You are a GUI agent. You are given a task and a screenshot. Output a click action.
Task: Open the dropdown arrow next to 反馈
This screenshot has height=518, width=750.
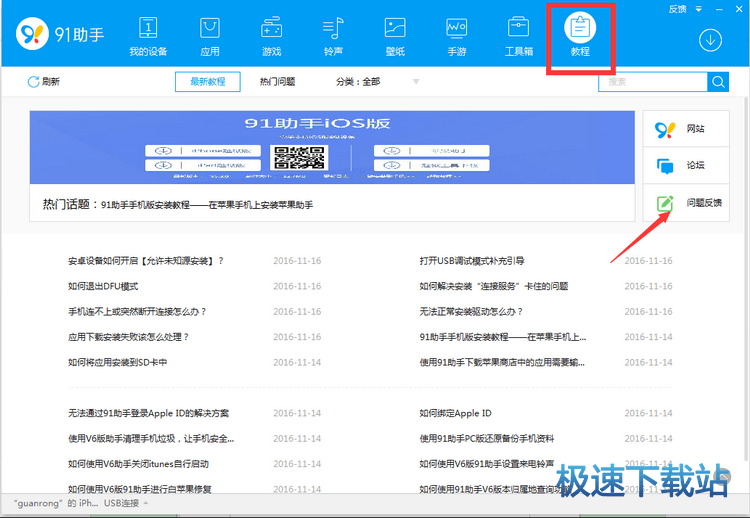698,9
